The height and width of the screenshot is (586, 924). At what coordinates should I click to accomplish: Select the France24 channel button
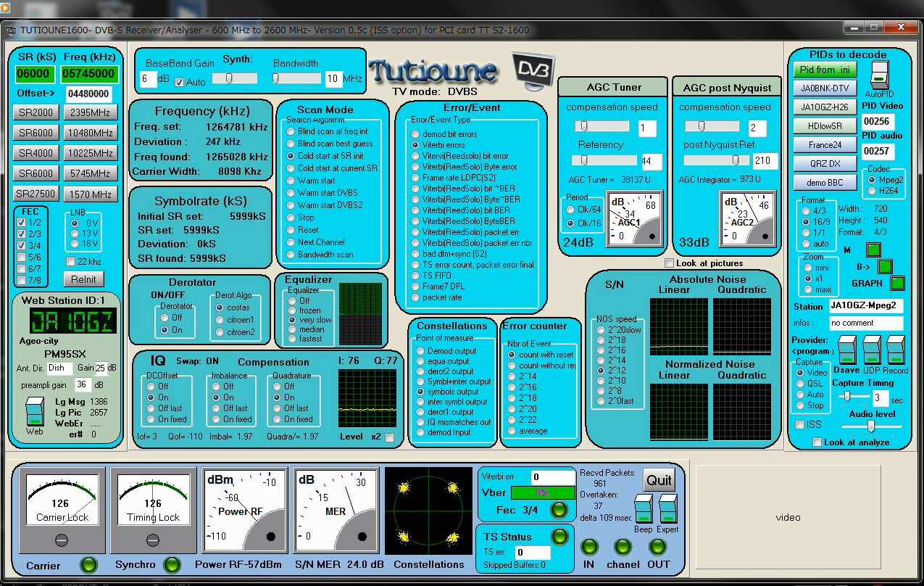tap(825, 145)
